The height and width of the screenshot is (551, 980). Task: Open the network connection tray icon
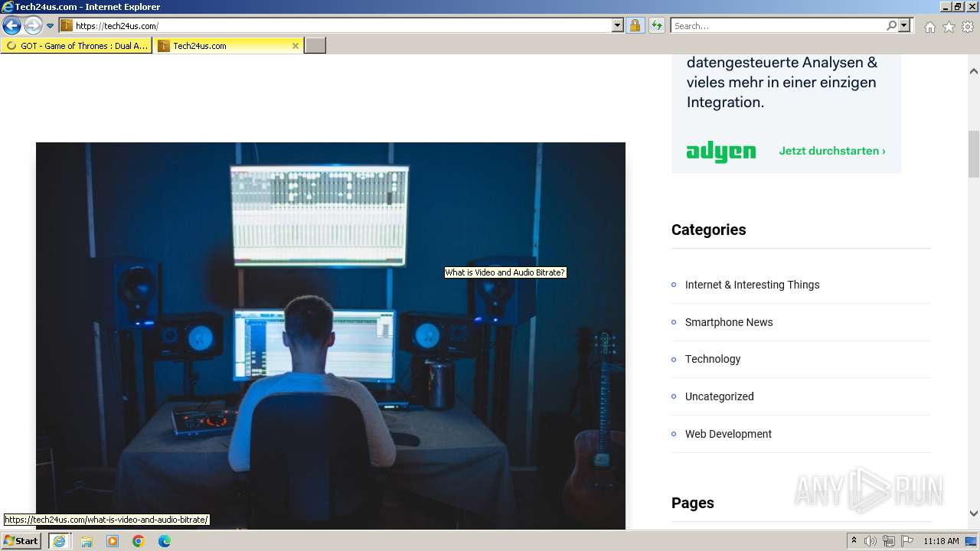(x=889, y=541)
